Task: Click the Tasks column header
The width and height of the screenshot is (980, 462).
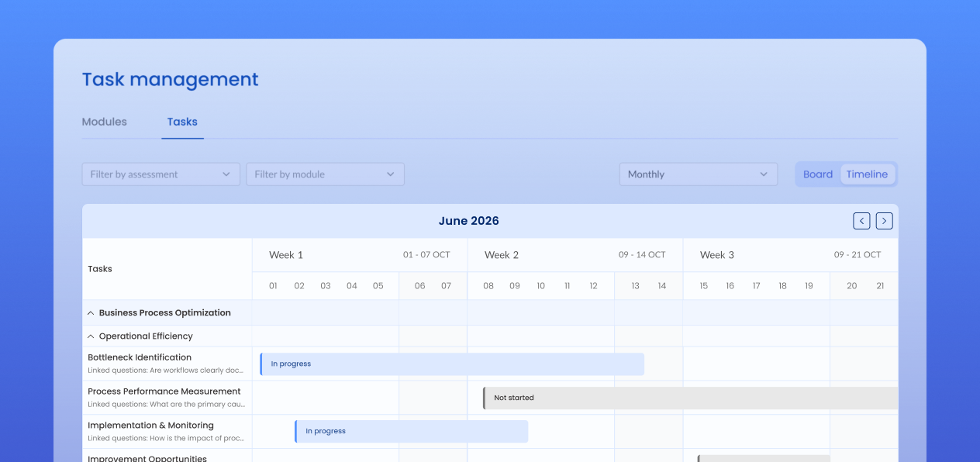Action: [x=100, y=269]
